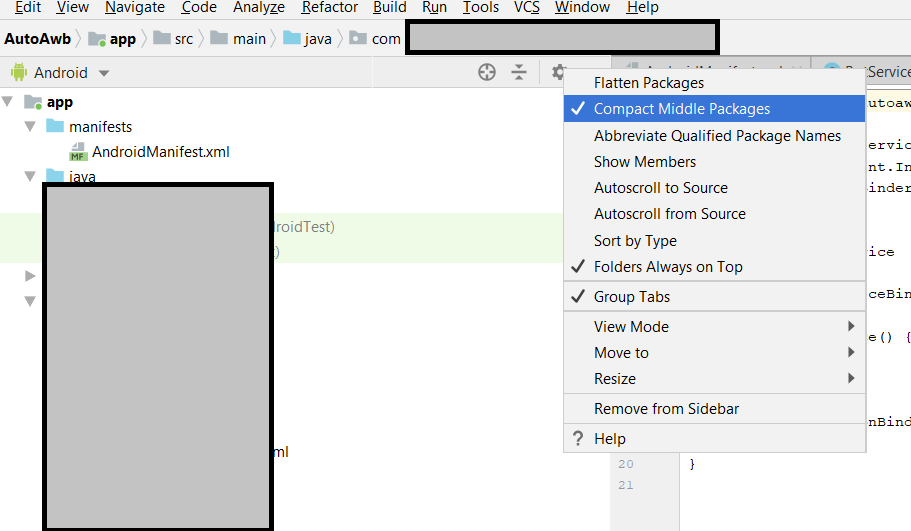Click AutoAwb project breadcrumb
The width and height of the screenshot is (911, 531).
pyautogui.click(x=38, y=39)
